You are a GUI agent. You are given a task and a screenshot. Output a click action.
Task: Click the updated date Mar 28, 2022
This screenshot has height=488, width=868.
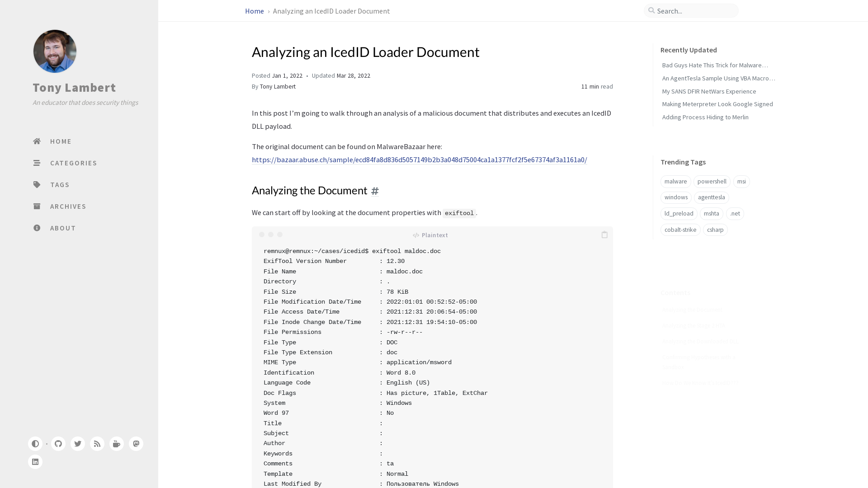354,75
